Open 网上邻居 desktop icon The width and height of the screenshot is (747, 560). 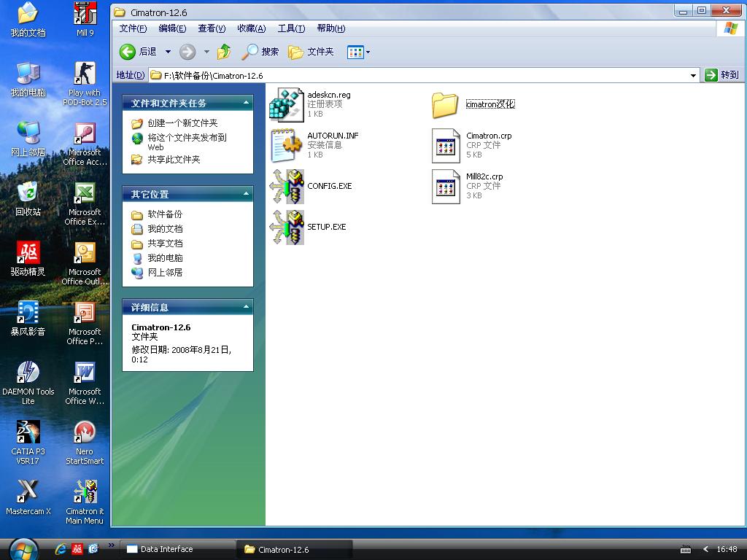pos(28,139)
